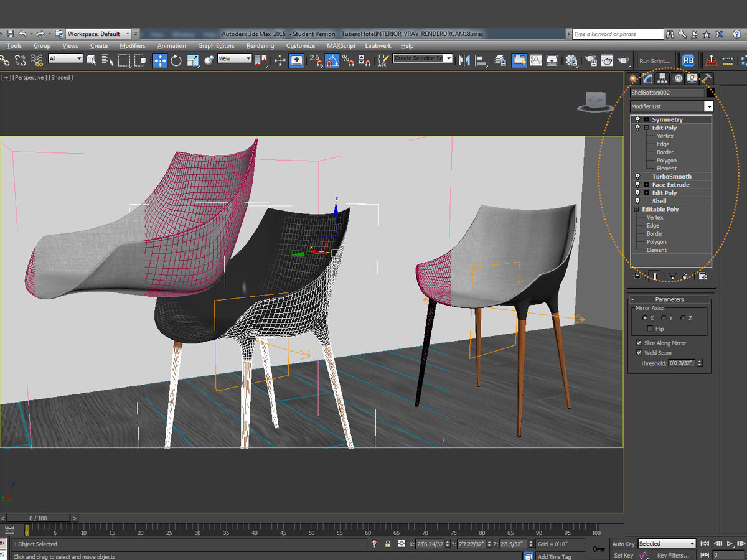This screenshot has height=560, width=747.
Task: Toggle the Angle Snap icon
Action: tap(332, 60)
